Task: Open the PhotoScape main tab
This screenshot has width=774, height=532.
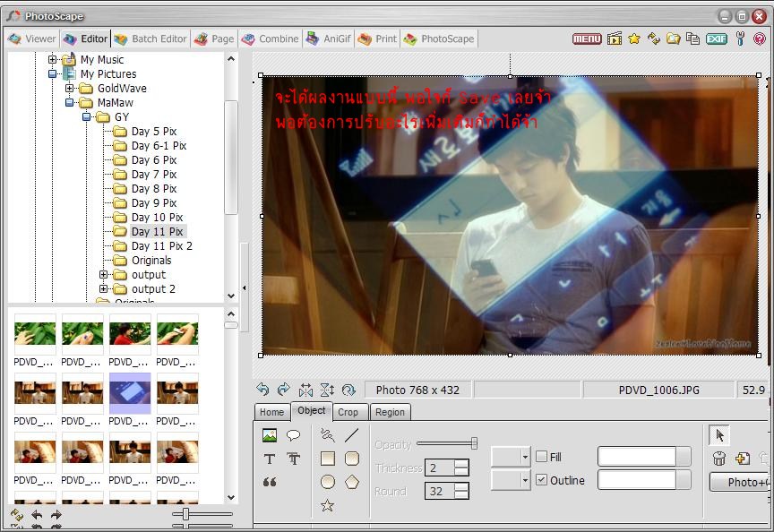Action: tap(439, 39)
